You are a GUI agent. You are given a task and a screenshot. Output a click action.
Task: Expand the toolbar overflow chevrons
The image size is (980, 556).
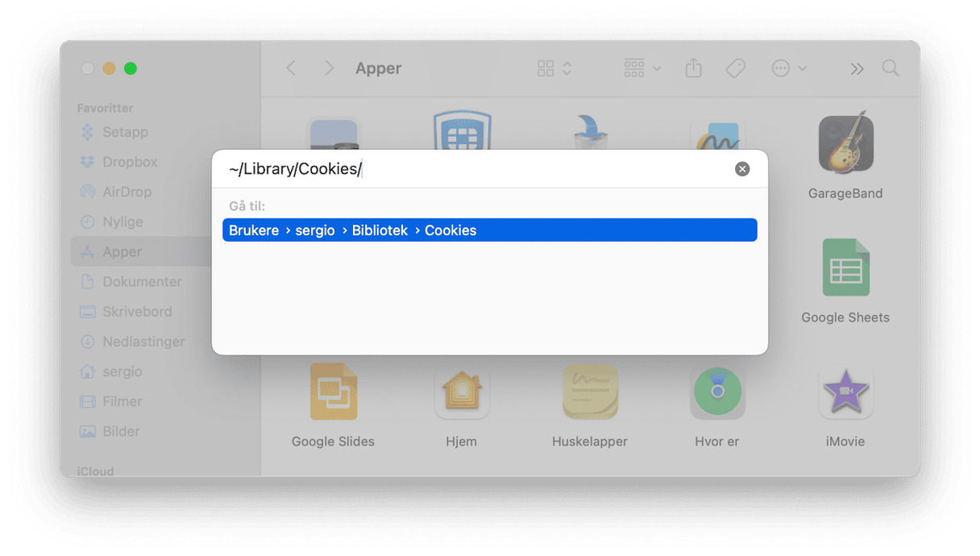(857, 69)
